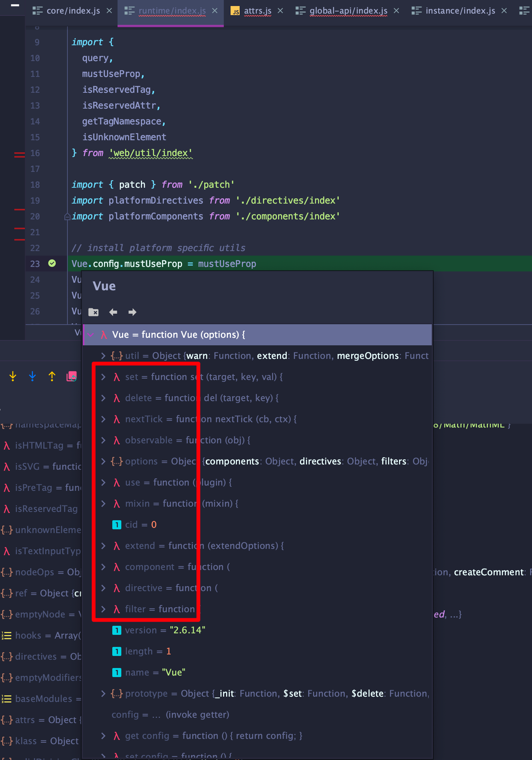Click the lambda icon beside Vue root
The image size is (532, 760).
(x=104, y=335)
